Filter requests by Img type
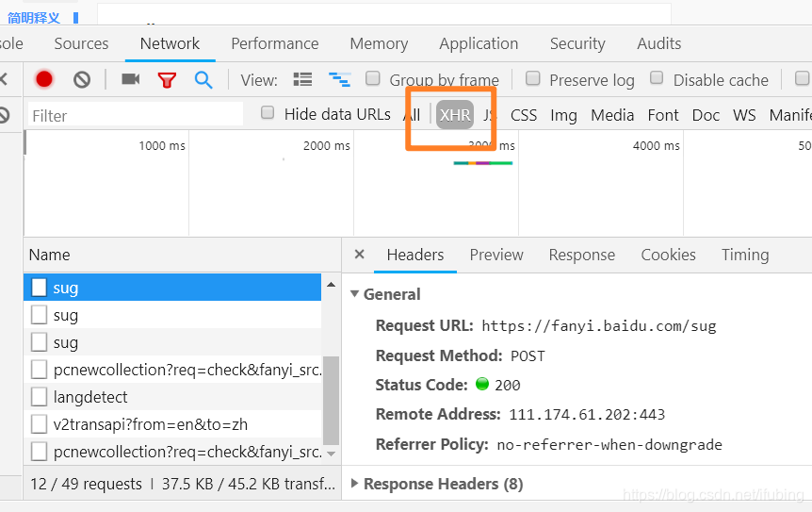Screen dimensions: 812x512 (563, 115)
